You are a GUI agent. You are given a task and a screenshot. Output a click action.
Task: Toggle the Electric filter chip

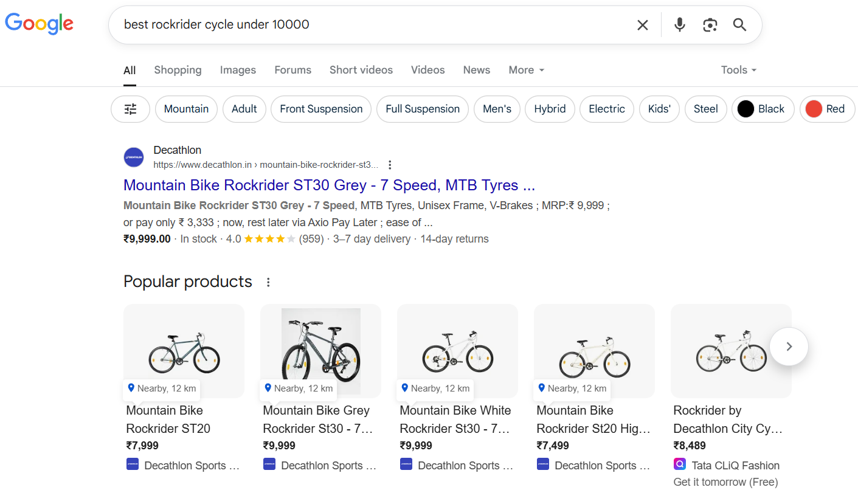point(606,109)
